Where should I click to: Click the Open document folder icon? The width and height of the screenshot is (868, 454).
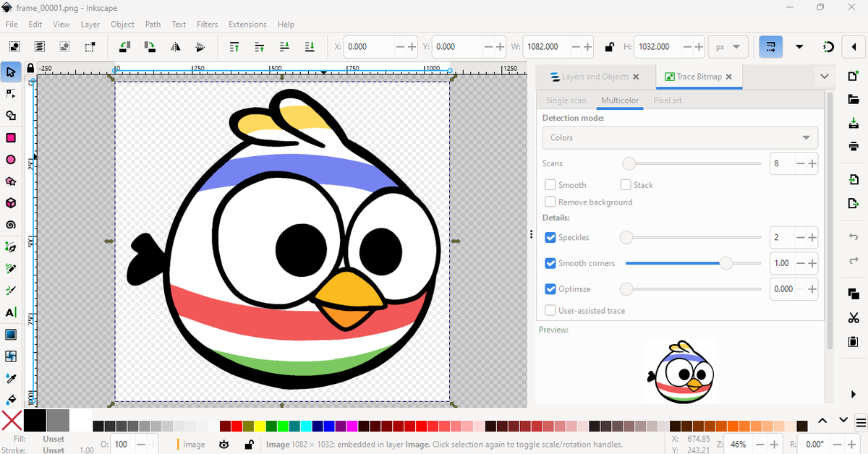tap(854, 99)
